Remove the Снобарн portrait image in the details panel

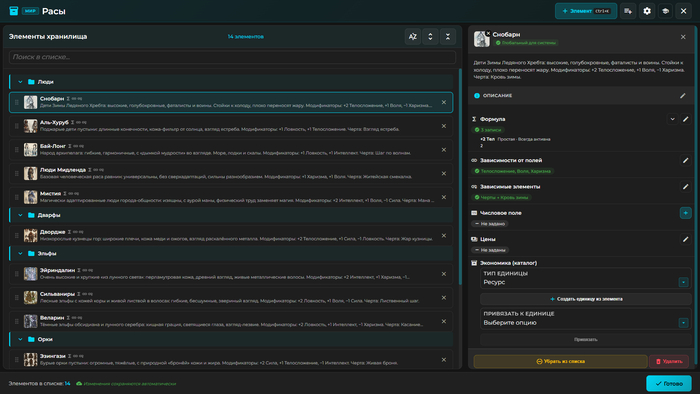point(488,33)
